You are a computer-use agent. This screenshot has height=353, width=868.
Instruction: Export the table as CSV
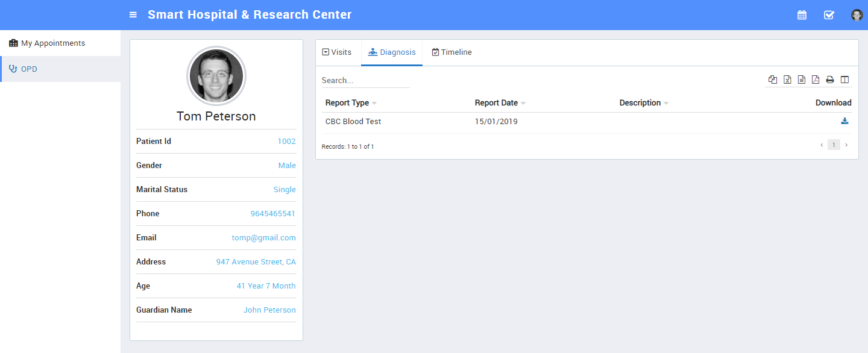click(x=802, y=80)
